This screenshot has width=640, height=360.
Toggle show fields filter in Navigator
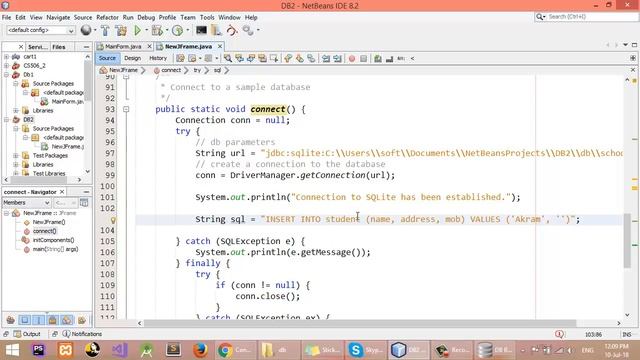25,320
